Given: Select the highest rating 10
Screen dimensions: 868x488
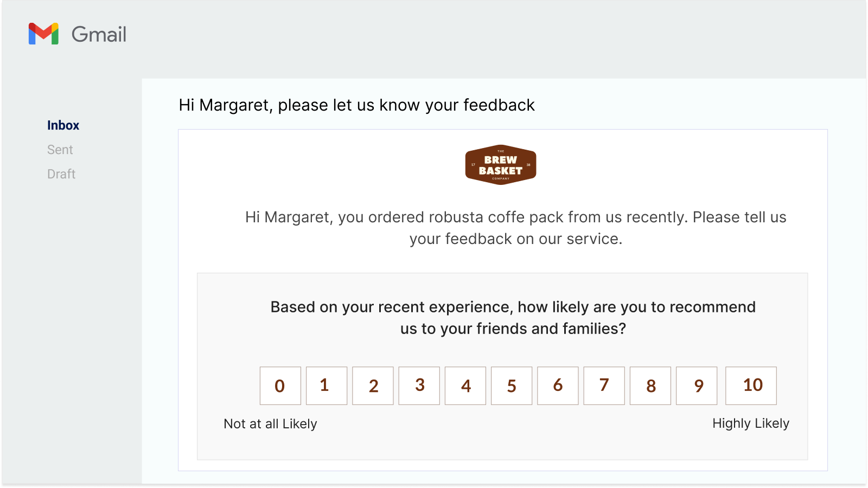Looking at the screenshot, I should tap(751, 386).
